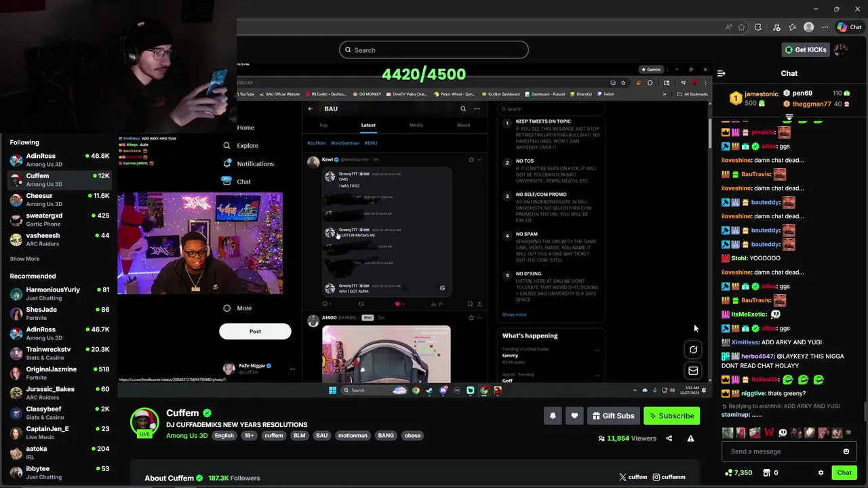868x488 pixels.
Task: Click the 11,954 Viewers count
Action: click(627, 439)
